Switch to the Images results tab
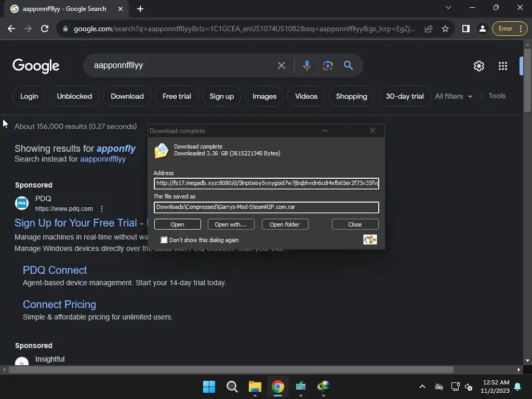This screenshot has height=399, width=532. pyautogui.click(x=264, y=96)
